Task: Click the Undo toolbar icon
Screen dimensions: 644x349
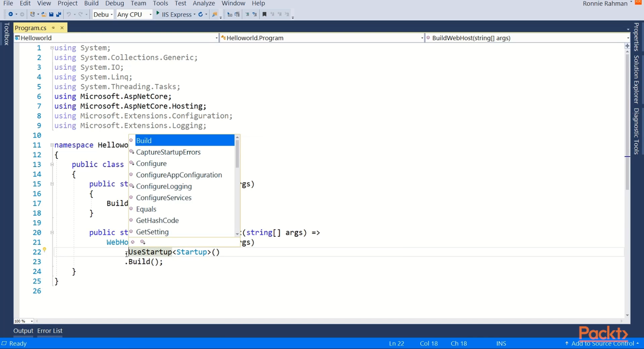Action: [x=69, y=14]
